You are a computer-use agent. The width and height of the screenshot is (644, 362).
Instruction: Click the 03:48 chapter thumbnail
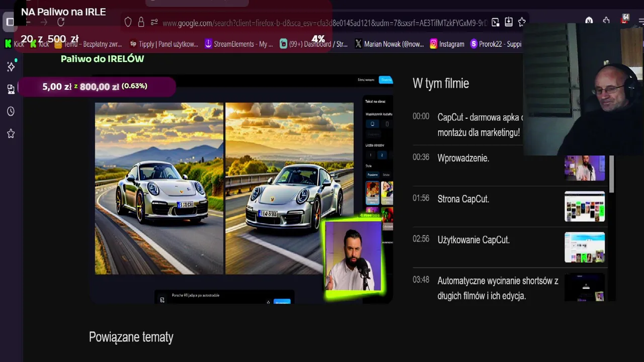[x=585, y=287]
